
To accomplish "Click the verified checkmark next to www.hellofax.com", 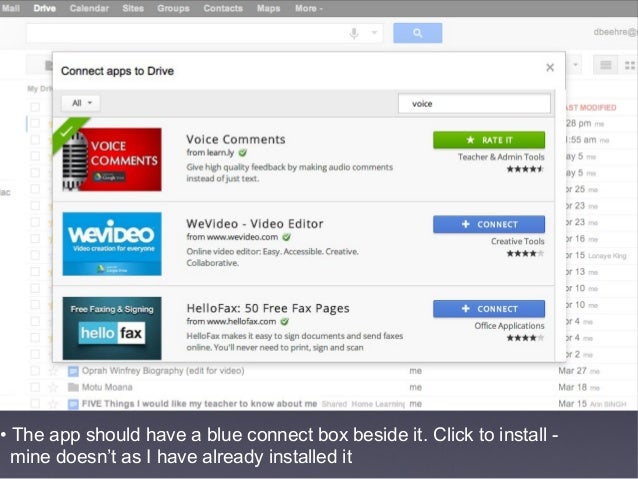I will click(284, 322).
